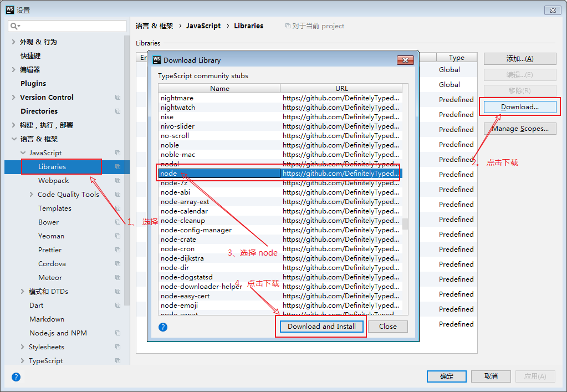Click project-scope icon next to Webpack
This screenshot has height=392, width=567.
pyautogui.click(x=118, y=180)
